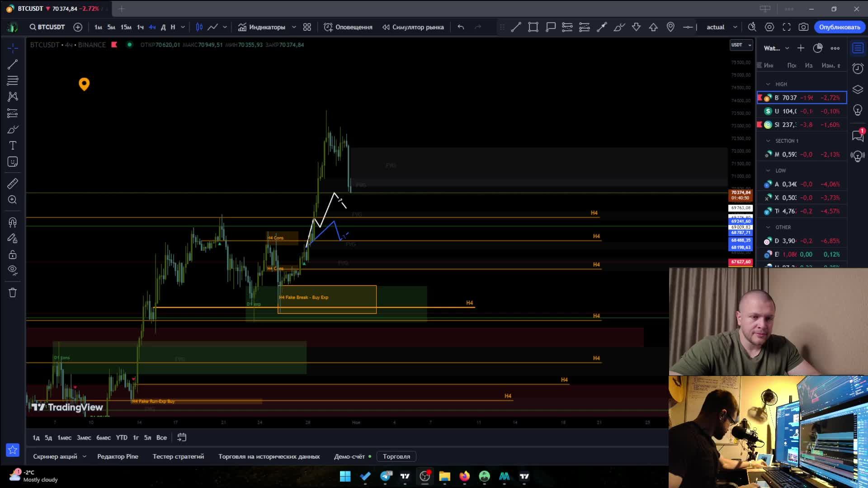Start Симулятор рынка replay
The height and width of the screenshot is (488, 868).
coord(413,27)
